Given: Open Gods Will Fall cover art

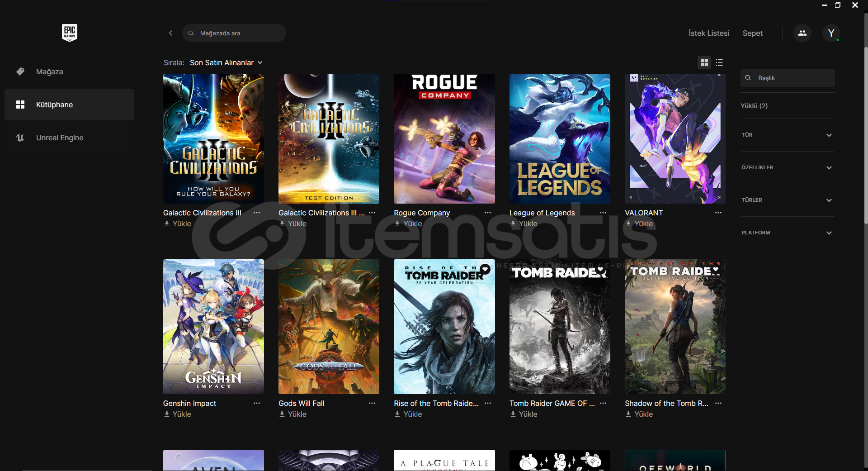Looking at the screenshot, I should point(329,326).
